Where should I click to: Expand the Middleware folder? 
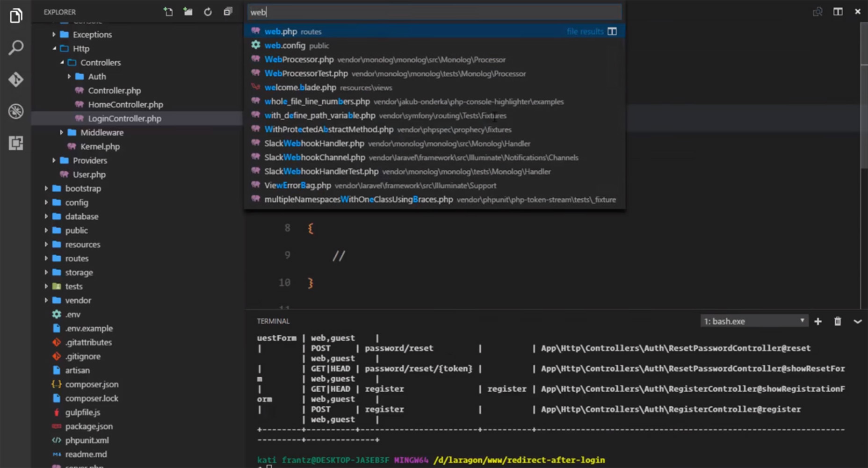pyautogui.click(x=101, y=132)
